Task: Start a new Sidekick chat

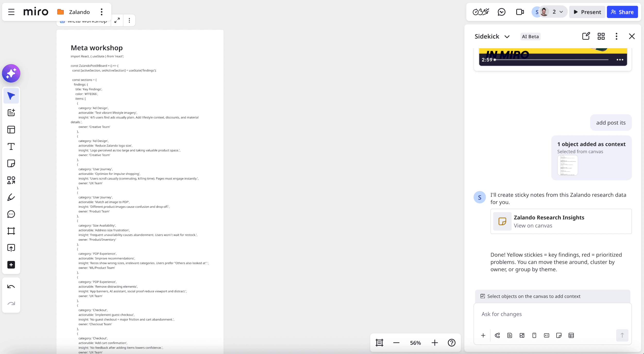Action: click(586, 36)
